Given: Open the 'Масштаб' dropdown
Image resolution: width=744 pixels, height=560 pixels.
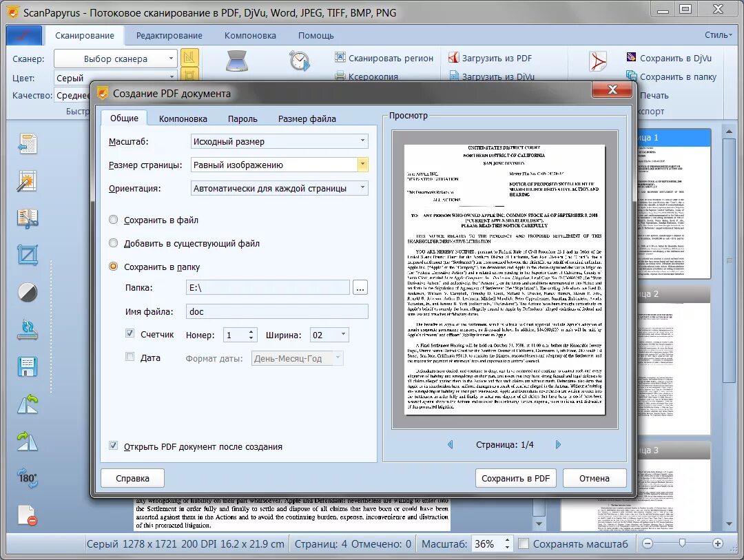Looking at the screenshot, I should (279, 141).
